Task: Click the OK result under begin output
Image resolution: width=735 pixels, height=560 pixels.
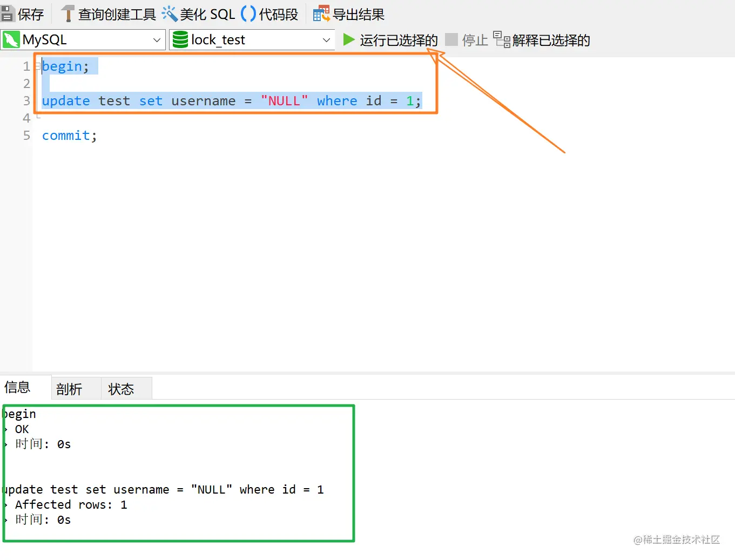Action: pyautogui.click(x=22, y=429)
